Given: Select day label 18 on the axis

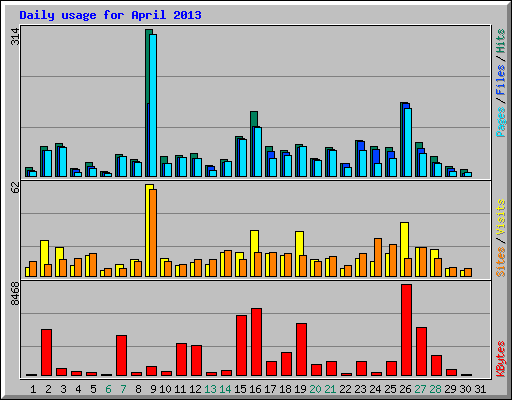Looking at the screenshot, I should (x=285, y=389).
